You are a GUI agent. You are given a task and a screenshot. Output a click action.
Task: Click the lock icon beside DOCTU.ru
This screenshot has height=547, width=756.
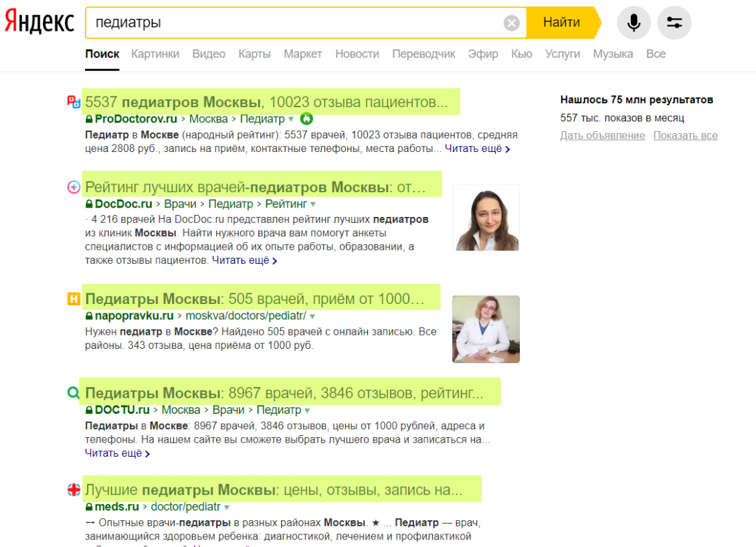tap(89, 410)
